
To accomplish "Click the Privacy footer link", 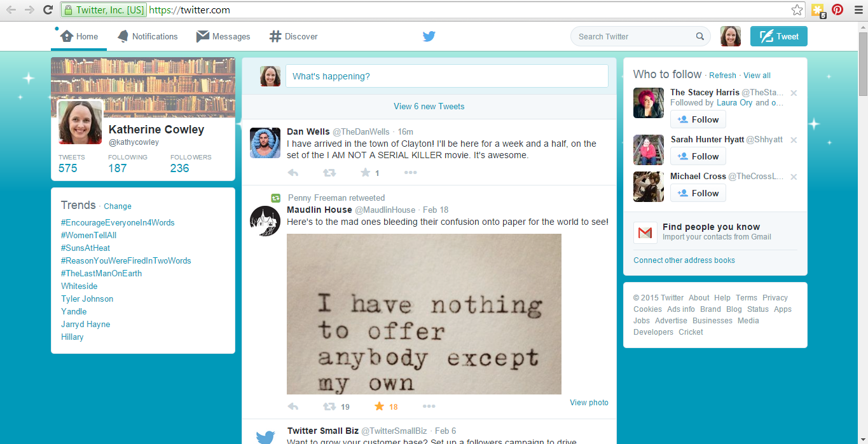I will [775, 298].
